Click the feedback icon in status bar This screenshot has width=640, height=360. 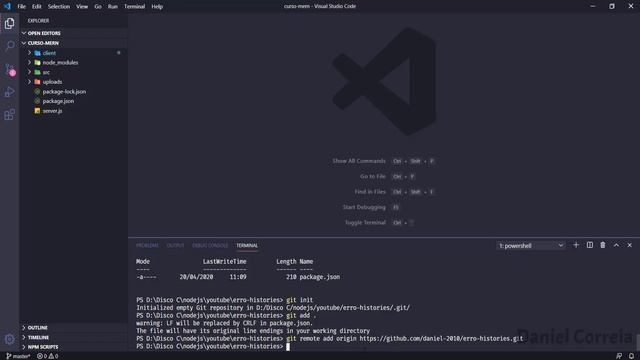pos(619,356)
